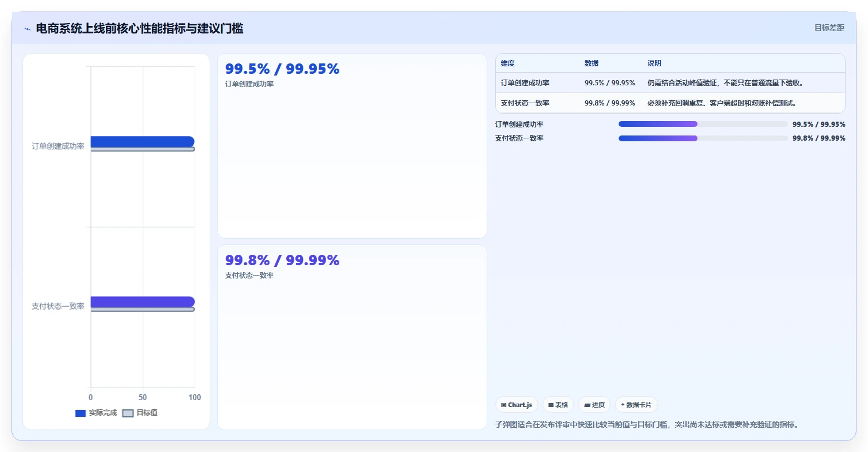Click the Chart.js chip

coord(517,405)
